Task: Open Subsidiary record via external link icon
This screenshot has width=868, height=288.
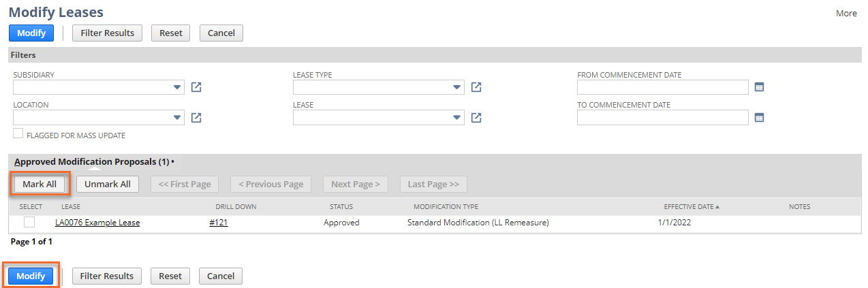Action: coord(196,87)
